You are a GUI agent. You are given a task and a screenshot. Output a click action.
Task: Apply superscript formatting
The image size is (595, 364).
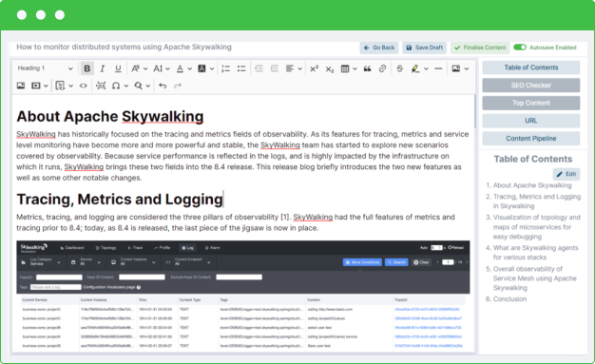[314, 68]
